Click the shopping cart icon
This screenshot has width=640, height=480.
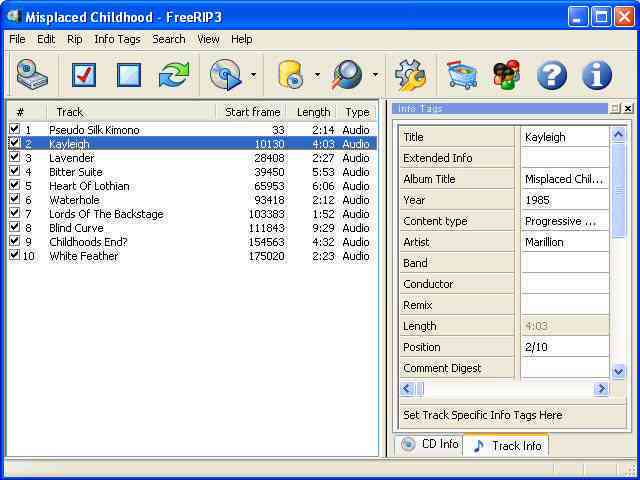pos(462,75)
